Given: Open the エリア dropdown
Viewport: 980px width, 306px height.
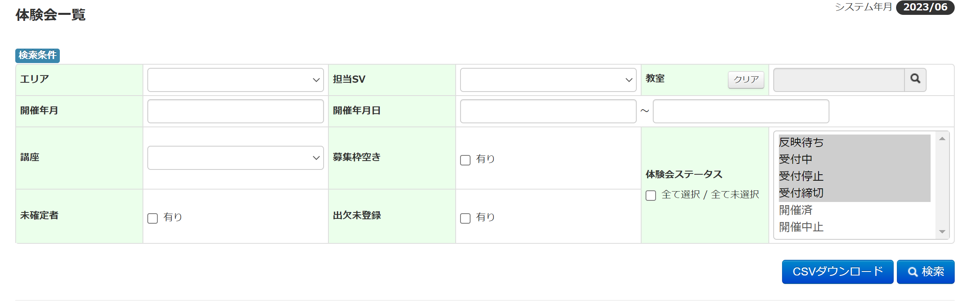Looking at the screenshot, I should pos(235,80).
